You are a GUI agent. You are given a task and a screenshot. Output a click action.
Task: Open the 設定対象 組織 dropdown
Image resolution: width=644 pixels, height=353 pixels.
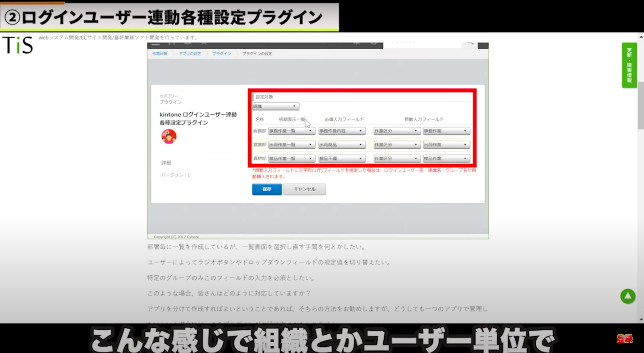[275, 106]
